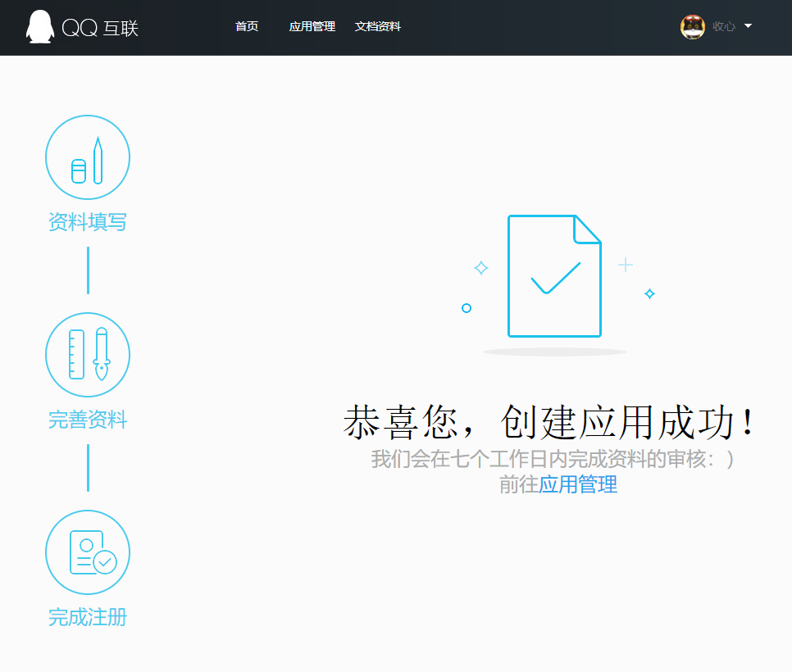Click the 完成注册 step label
This screenshot has width=792, height=672.
88,617
